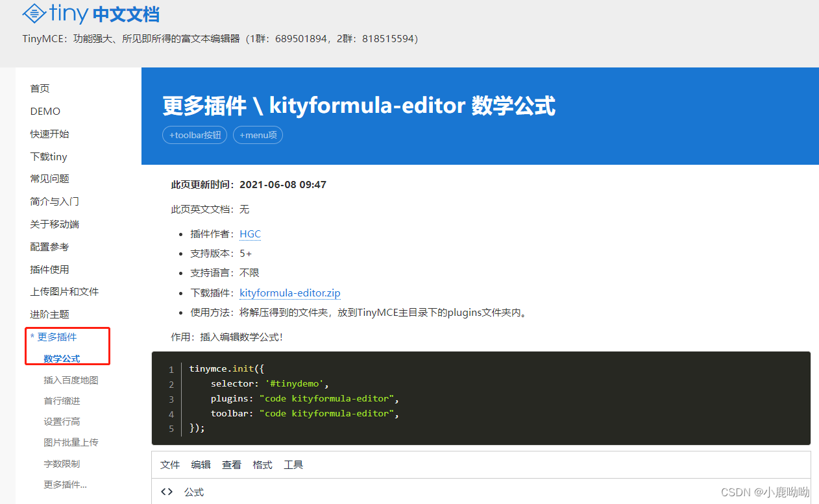Open the 文件 menu in the editor
This screenshot has height=504, width=819.
[169, 464]
